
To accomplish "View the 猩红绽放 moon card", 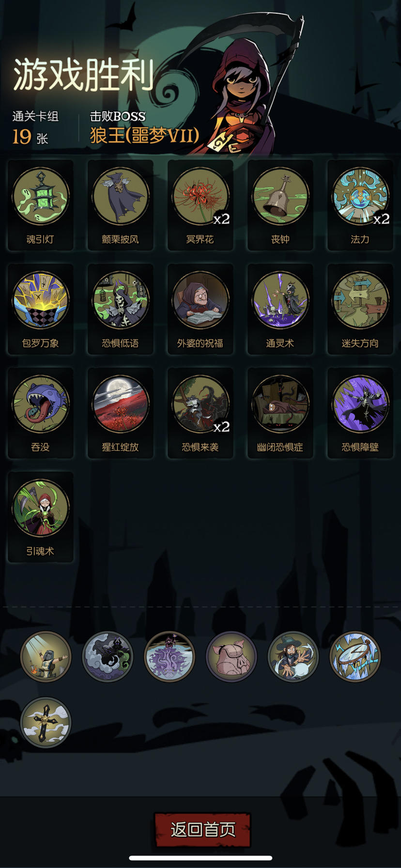I will [x=121, y=413].
